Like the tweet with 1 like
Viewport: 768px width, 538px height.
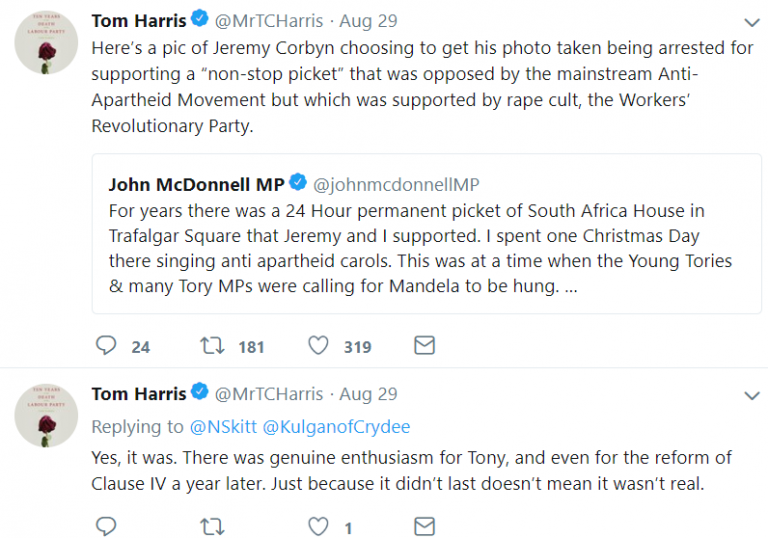(318, 526)
